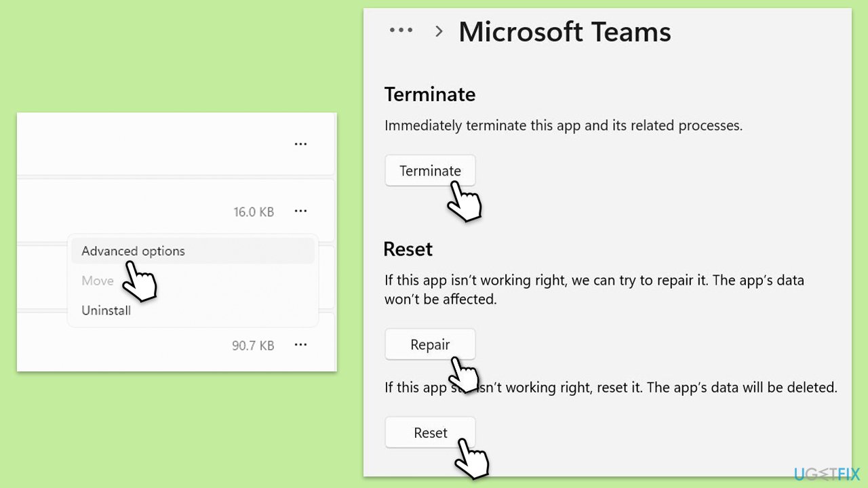The width and height of the screenshot is (868, 488).
Task: Open the breadcrumb ellipsis before Microsoft Teams
Action: [401, 30]
